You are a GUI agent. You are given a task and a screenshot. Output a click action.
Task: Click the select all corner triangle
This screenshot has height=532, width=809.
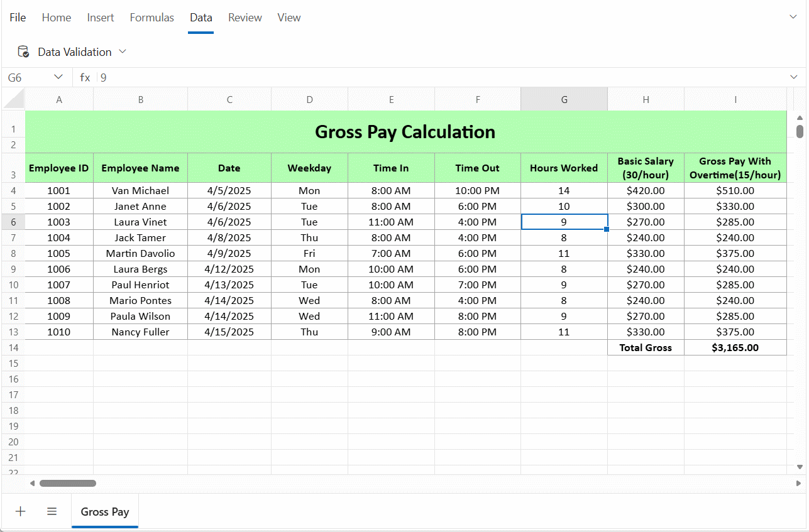coord(13,99)
